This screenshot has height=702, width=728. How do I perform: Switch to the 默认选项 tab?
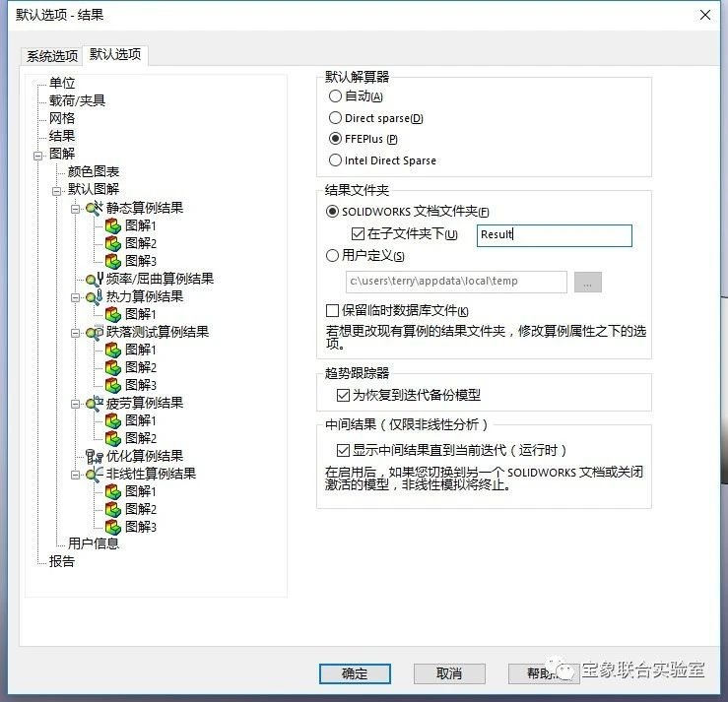115,55
